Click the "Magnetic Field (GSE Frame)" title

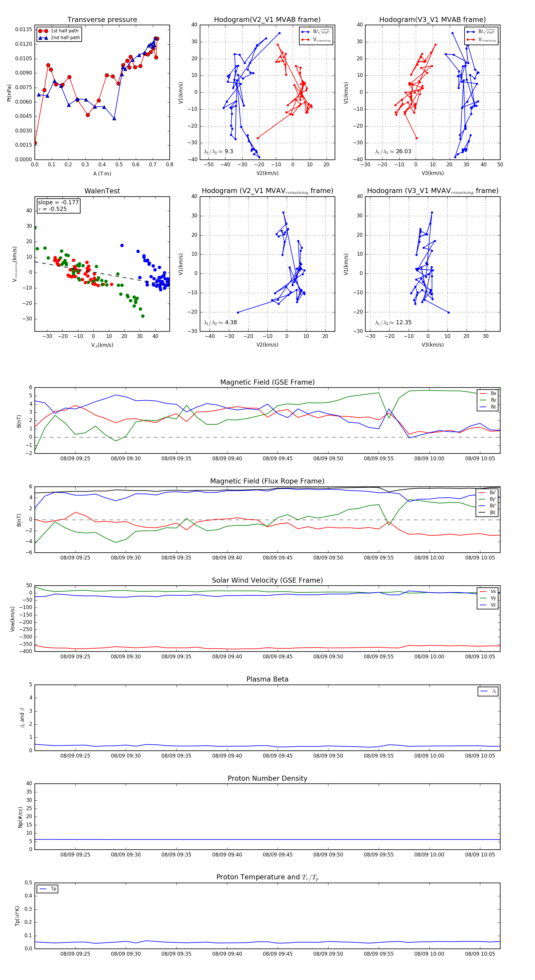click(267, 382)
